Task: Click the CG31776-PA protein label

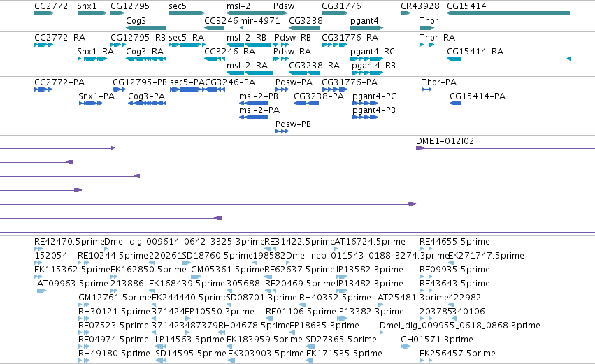Action: 350,82
